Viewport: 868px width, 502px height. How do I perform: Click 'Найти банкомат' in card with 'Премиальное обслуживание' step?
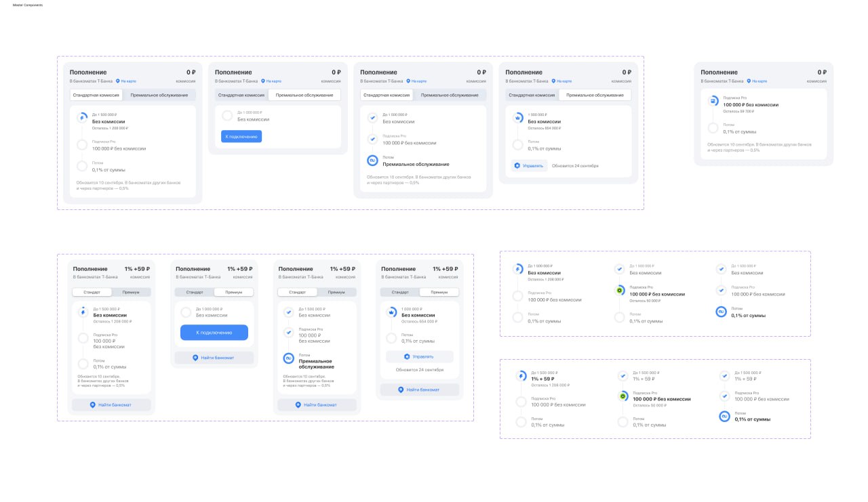[x=317, y=404]
